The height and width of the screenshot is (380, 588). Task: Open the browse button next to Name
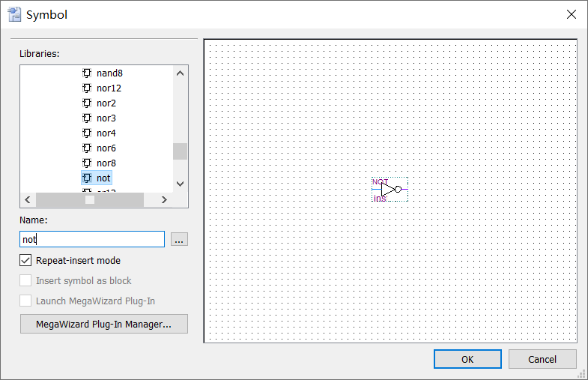(x=179, y=239)
